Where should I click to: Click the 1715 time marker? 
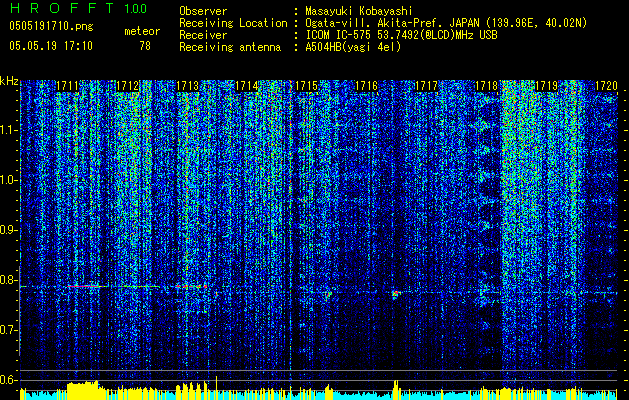306,86
